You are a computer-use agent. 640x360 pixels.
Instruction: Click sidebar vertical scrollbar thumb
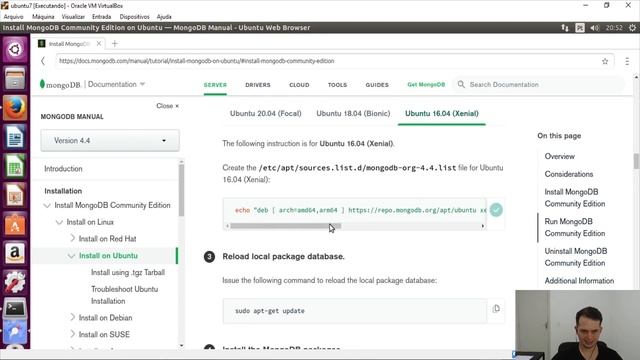click(x=181, y=190)
